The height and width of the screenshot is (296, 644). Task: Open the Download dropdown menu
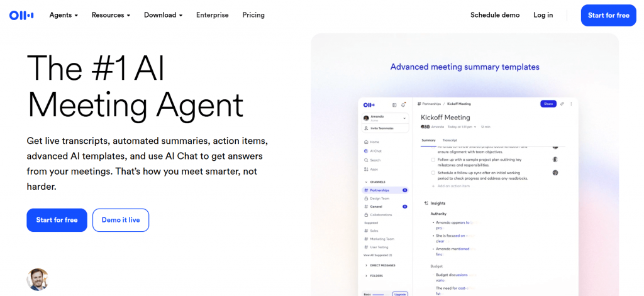click(163, 15)
